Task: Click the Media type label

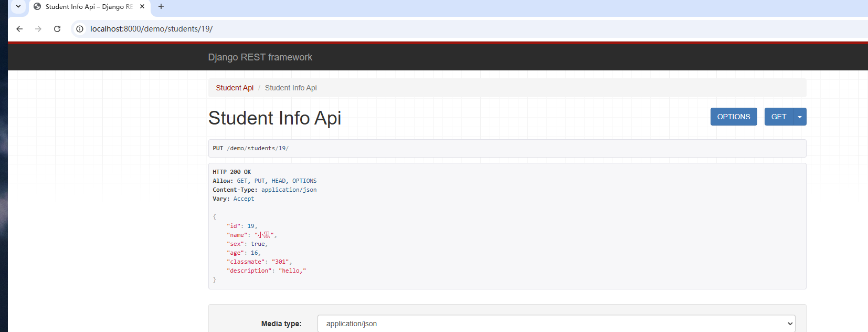Action: click(281, 324)
